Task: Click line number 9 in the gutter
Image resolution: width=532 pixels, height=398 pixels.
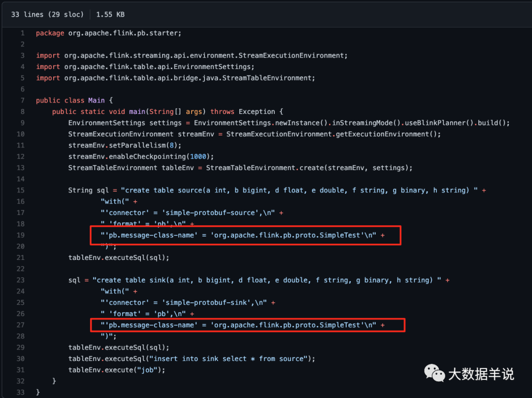Action: pyautogui.click(x=22, y=123)
